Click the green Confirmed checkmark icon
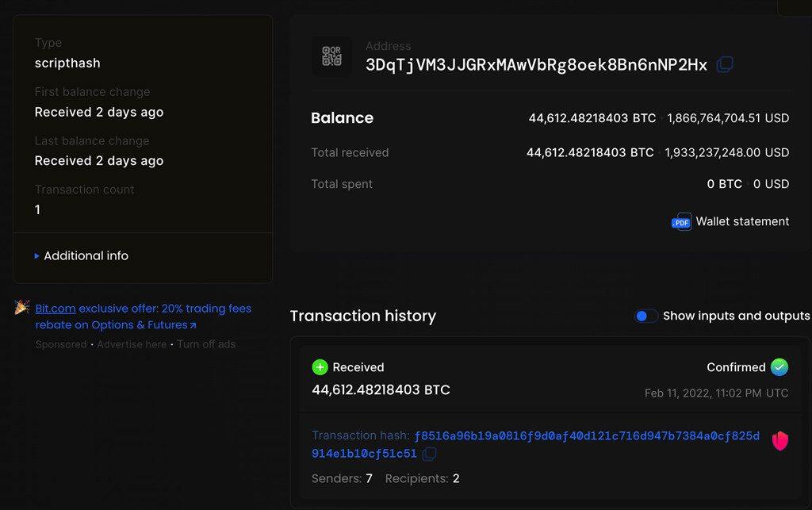The image size is (812, 510). click(x=779, y=366)
